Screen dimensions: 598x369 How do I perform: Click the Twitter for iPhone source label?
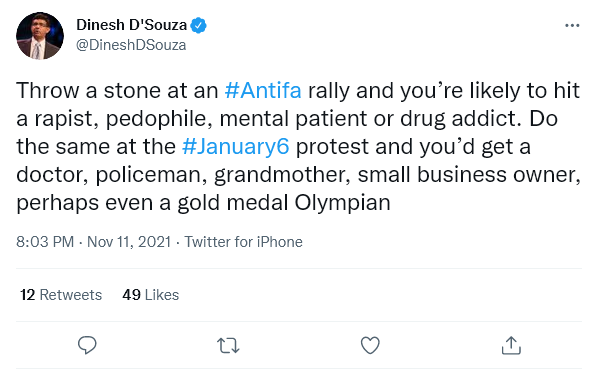(x=244, y=242)
